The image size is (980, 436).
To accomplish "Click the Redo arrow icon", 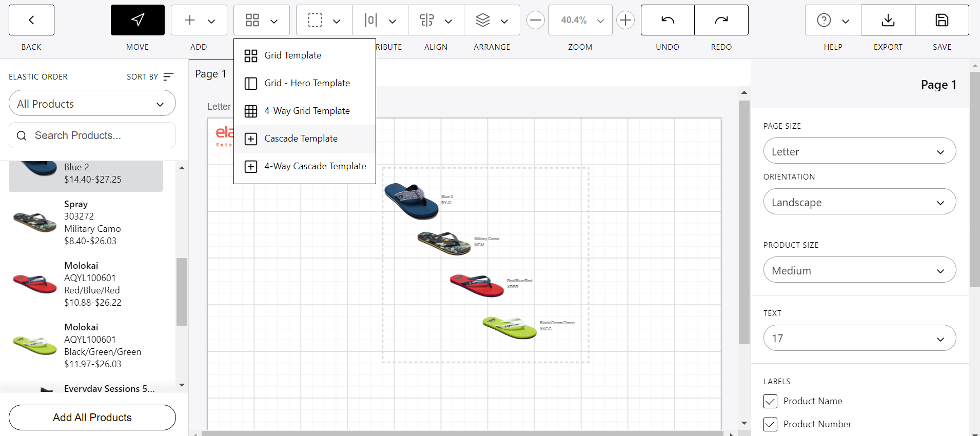I will pos(721,20).
